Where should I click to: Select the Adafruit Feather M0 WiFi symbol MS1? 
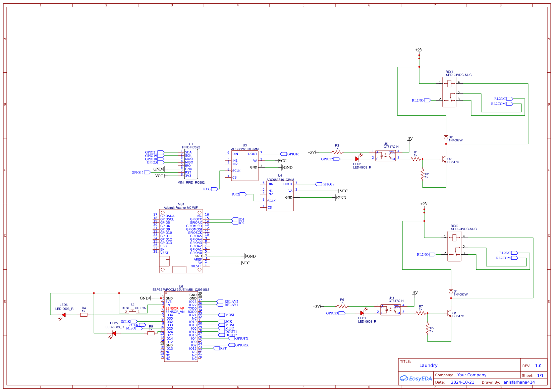point(180,238)
